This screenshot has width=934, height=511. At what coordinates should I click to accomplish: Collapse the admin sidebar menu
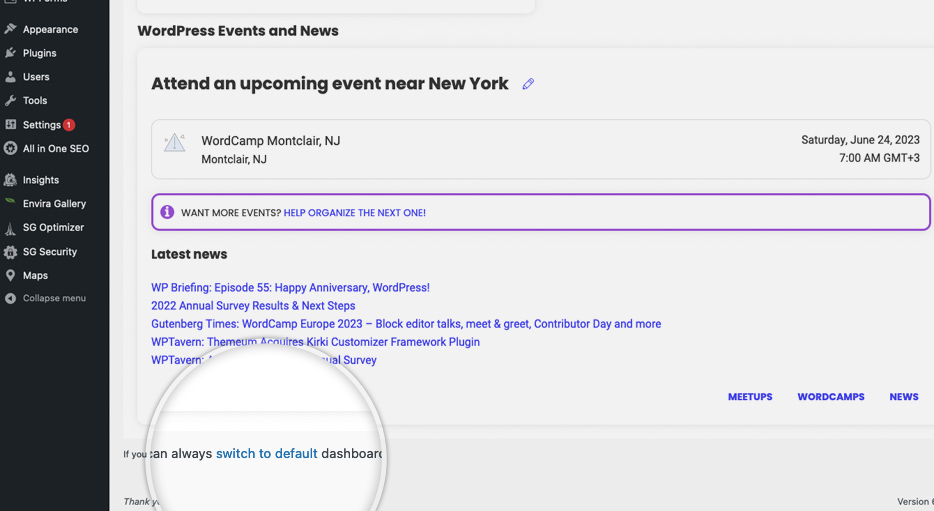[x=54, y=298]
